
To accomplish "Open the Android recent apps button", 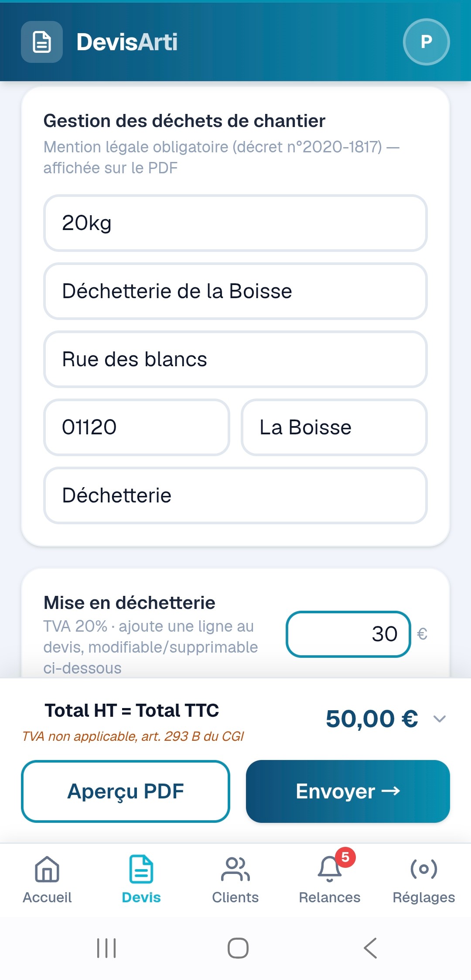I will point(106,948).
